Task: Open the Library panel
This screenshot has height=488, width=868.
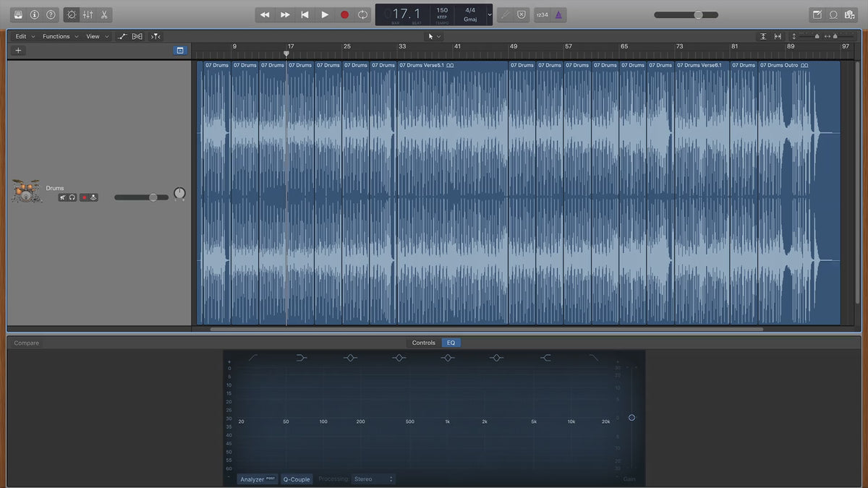Action: click(18, 14)
